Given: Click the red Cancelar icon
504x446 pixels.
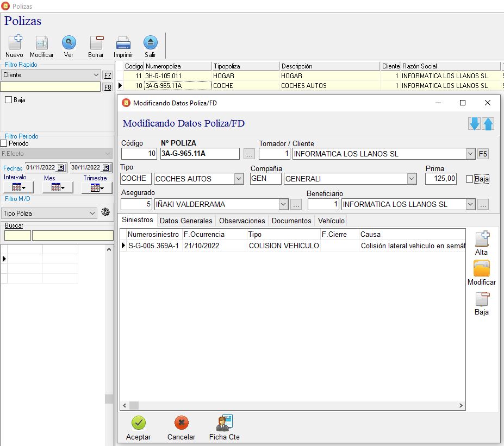Looking at the screenshot, I should pos(181,423).
